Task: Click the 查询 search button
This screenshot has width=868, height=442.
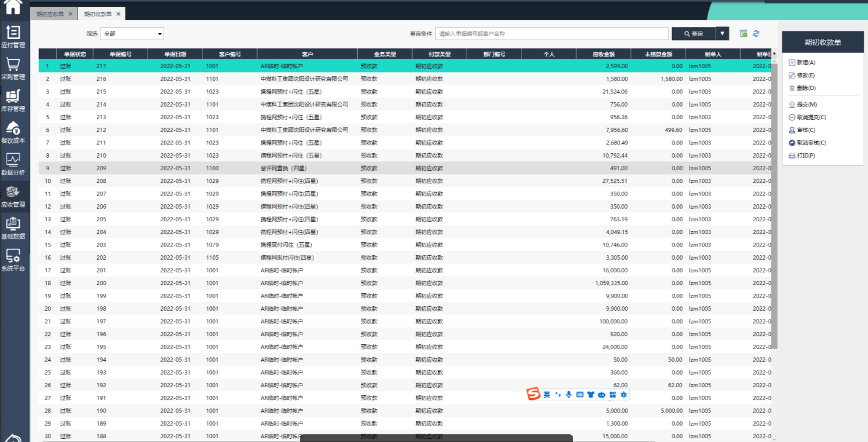Action: click(693, 34)
